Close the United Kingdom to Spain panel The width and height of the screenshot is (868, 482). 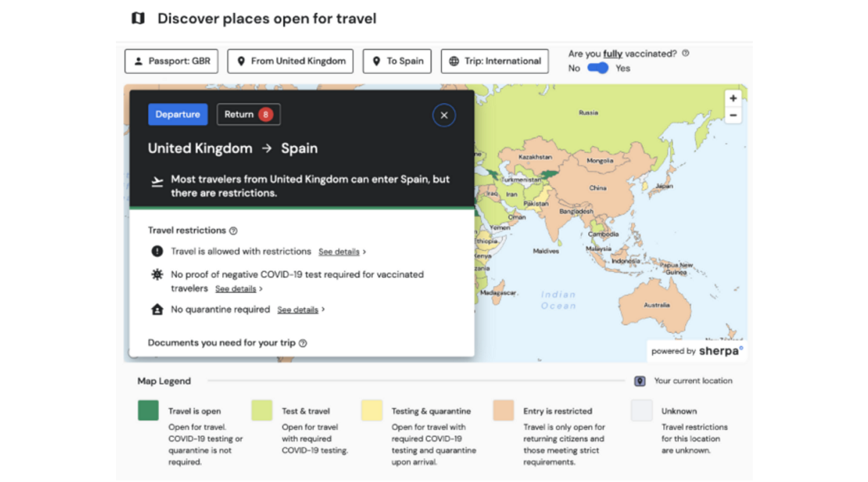[444, 115]
